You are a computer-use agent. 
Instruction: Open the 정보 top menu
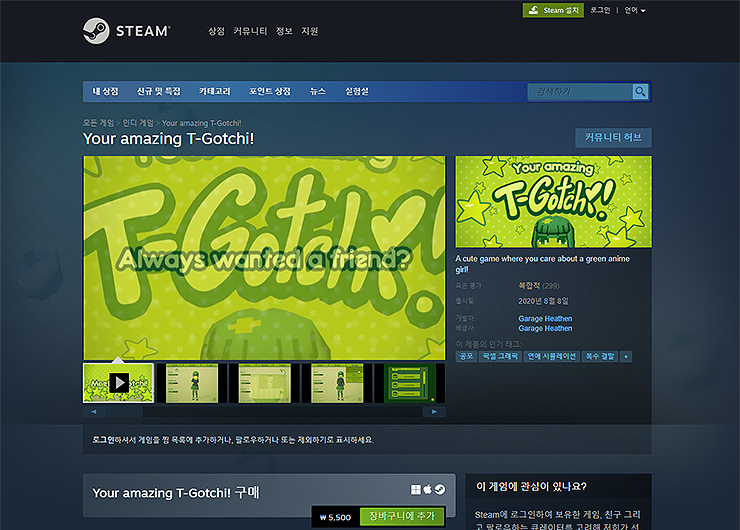284,31
